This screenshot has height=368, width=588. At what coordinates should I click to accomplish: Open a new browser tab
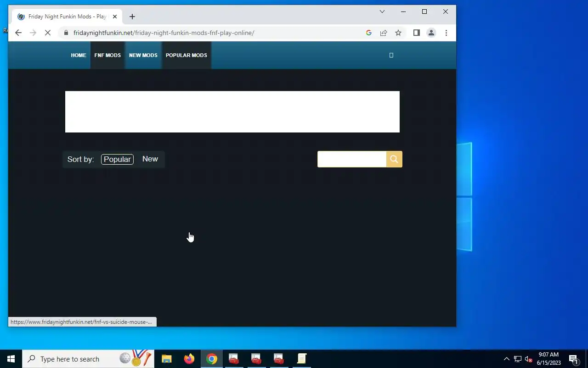click(x=132, y=17)
